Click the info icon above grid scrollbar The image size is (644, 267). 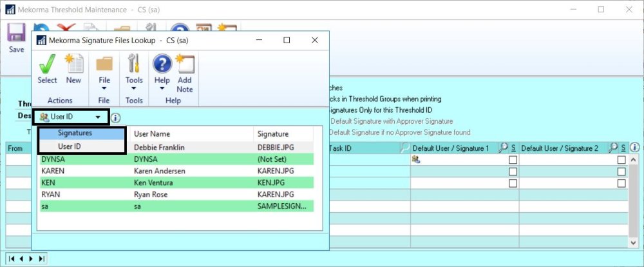click(x=634, y=147)
